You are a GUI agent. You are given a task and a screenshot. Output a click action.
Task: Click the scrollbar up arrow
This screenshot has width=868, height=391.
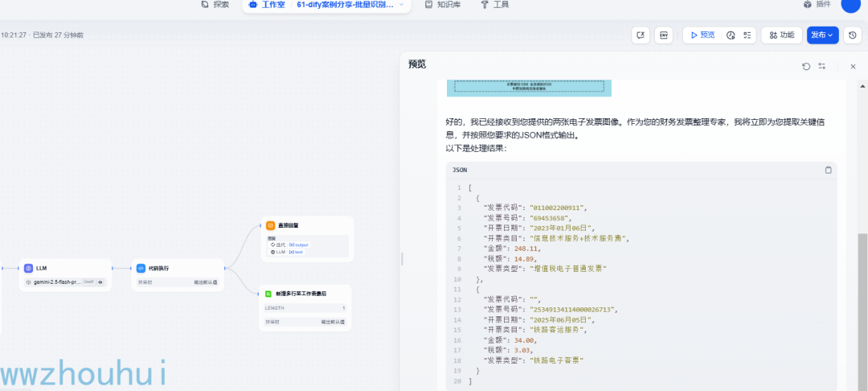tap(862, 86)
